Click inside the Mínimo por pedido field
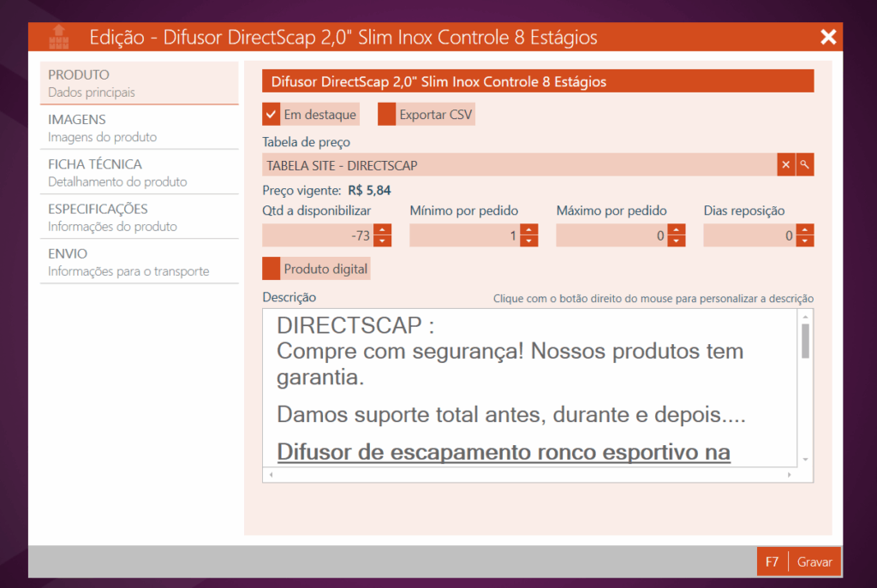 pyautogui.click(x=464, y=236)
